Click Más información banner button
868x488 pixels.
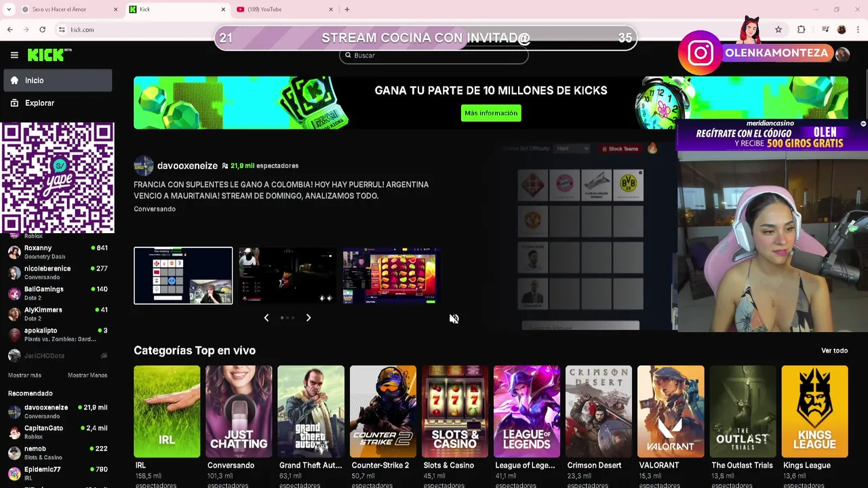(491, 113)
